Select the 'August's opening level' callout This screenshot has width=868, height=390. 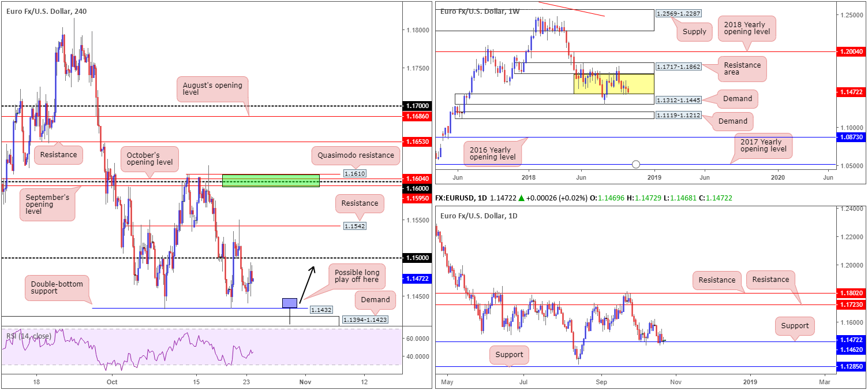coord(212,88)
